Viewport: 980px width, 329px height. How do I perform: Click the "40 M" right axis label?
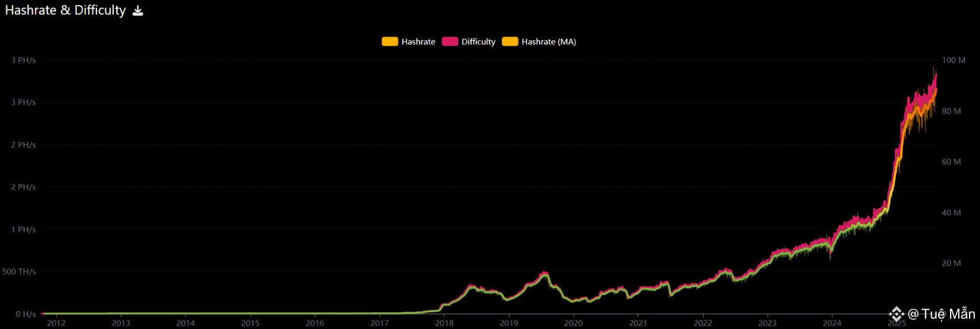click(951, 212)
